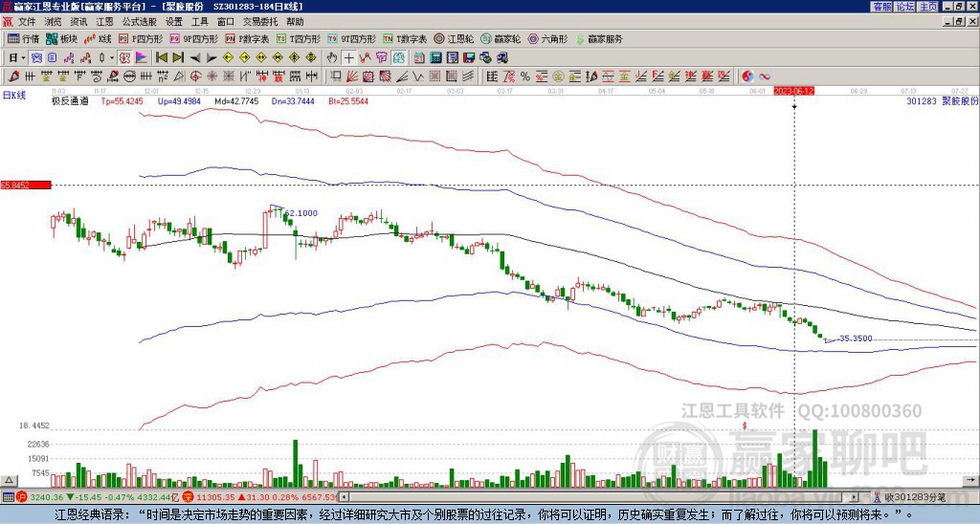Screen dimensions: 980x524
Task: Click the 62.1000 high price label
Action: point(301,213)
